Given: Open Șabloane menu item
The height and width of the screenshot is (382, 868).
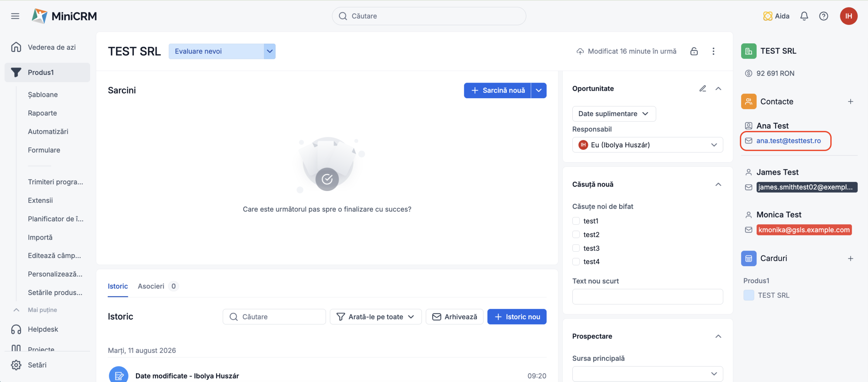Looking at the screenshot, I should pyautogui.click(x=43, y=94).
